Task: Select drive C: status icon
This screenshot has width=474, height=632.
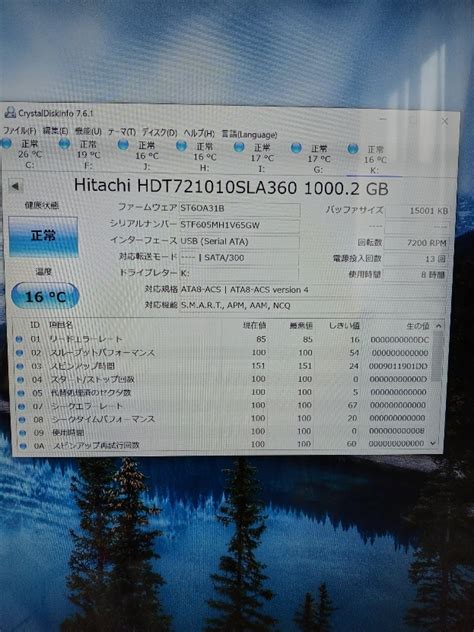Action: (x=6, y=143)
